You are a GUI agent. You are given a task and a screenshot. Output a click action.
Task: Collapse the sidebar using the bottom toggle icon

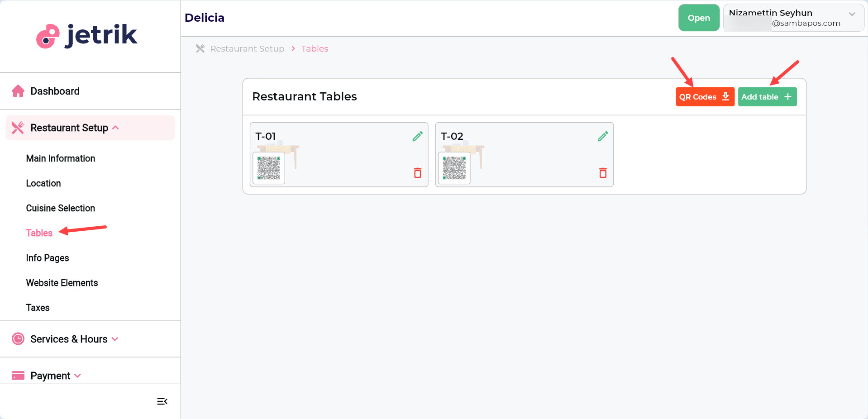[162, 401]
